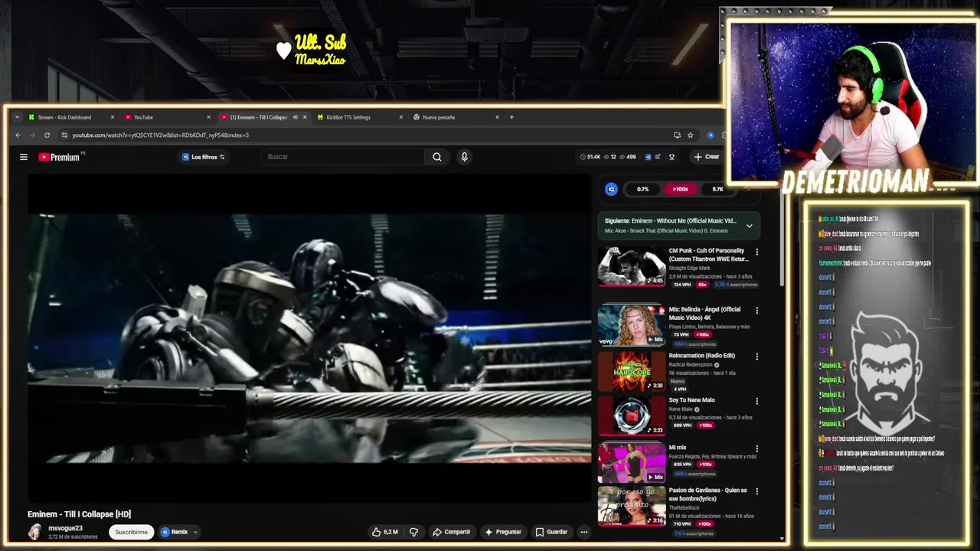Click the trophy icon in YouTube header
Viewport: 980px width, 551px height.
pyautogui.click(x=671, y=157)
